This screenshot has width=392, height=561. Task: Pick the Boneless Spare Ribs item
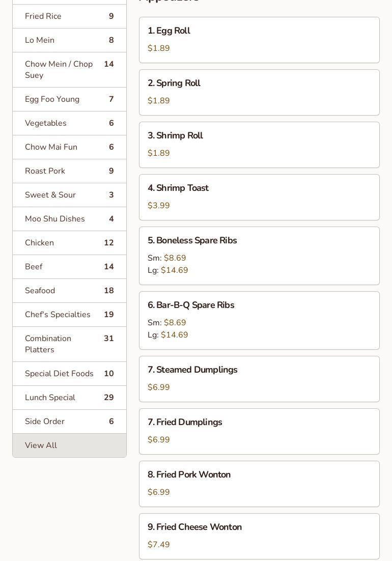pyautogui.click(x=259, y=256)
